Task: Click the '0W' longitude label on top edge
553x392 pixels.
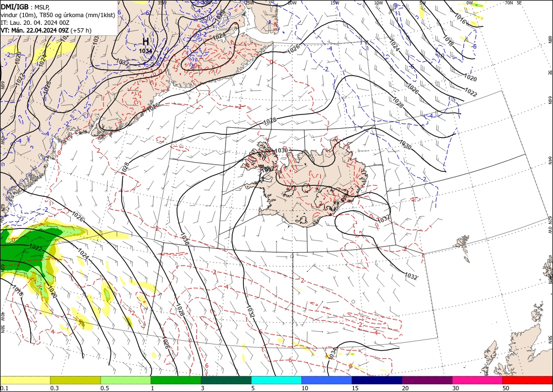Action: pyautogui.click(x=469, y=2)
